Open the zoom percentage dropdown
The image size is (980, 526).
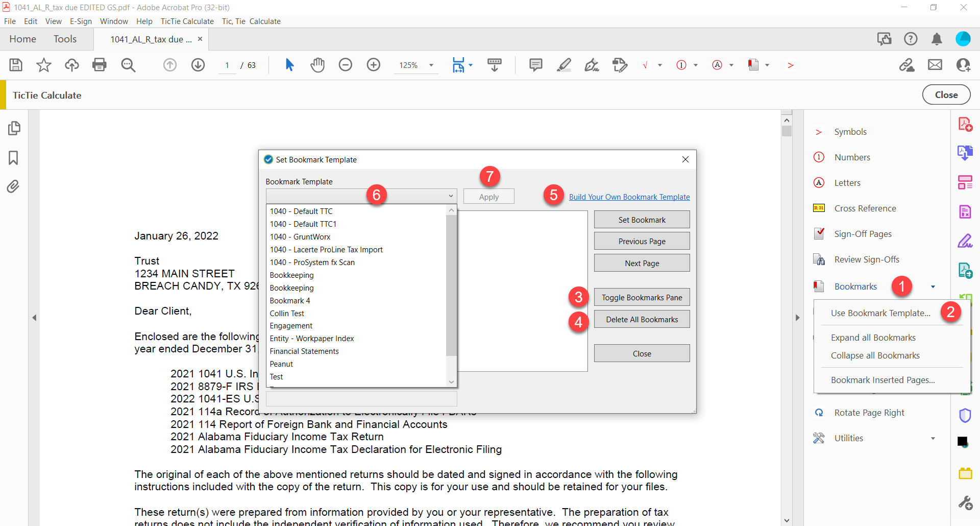point(431,65)
